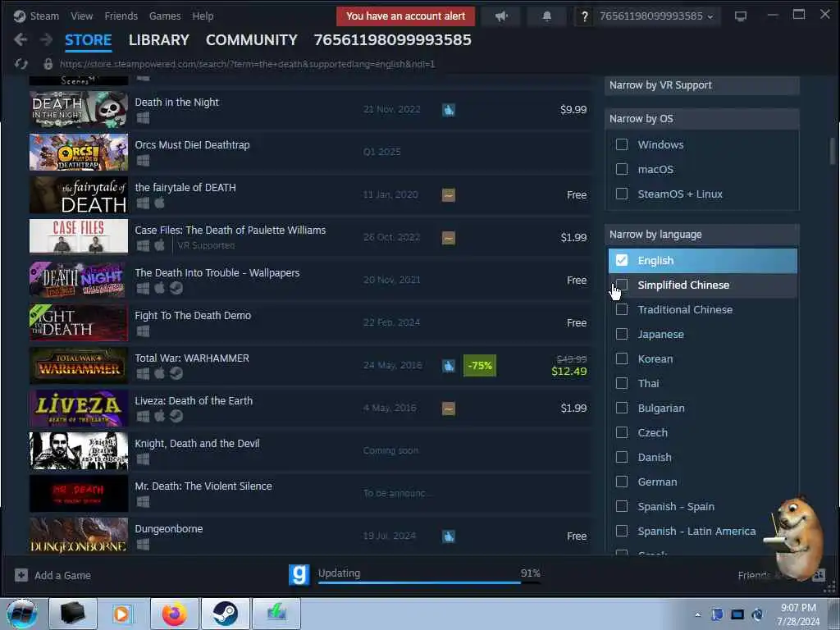The width and height of the screenshot is (840, 630).
Task: Open the notifications bell icon
Action: pos(547,16)
